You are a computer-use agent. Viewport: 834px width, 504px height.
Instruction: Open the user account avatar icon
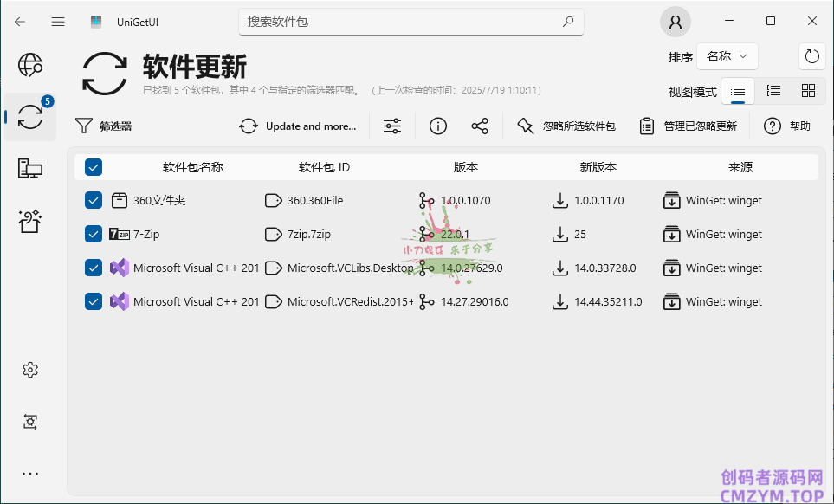coord(676,22)
